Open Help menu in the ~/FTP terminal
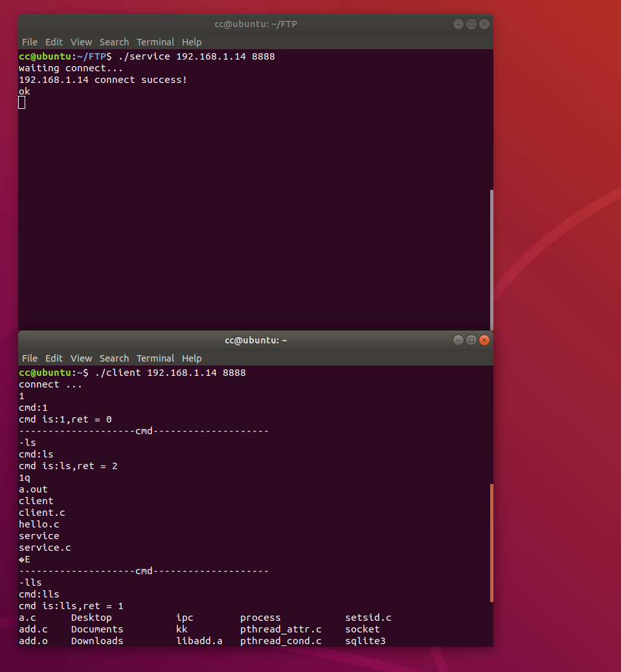The height and width of the screenshot is (672, 621). pyautogui.click(x=192, y=42)
